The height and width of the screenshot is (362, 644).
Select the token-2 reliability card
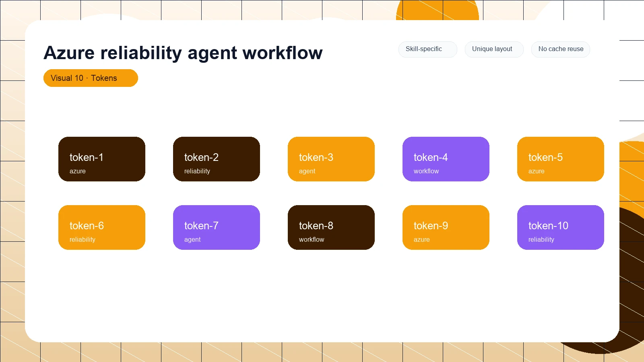click(x=217, y=159)
